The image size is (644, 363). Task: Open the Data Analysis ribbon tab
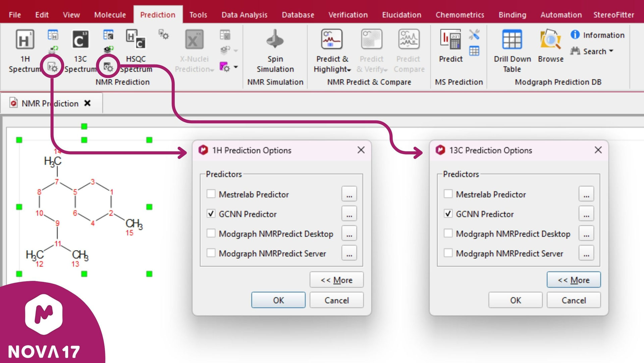click(x=244, y=15)
